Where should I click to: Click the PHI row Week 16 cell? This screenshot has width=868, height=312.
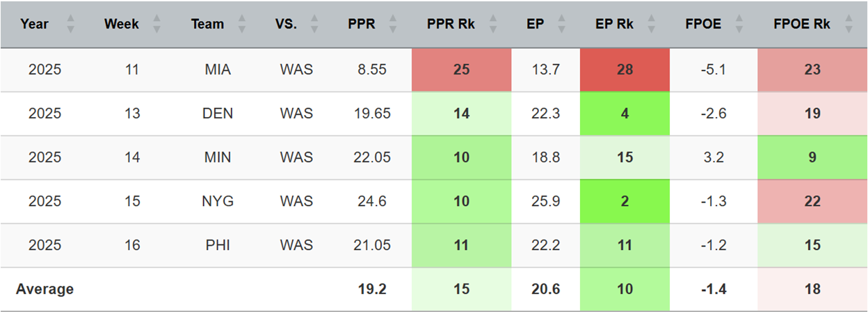point(132,245)
